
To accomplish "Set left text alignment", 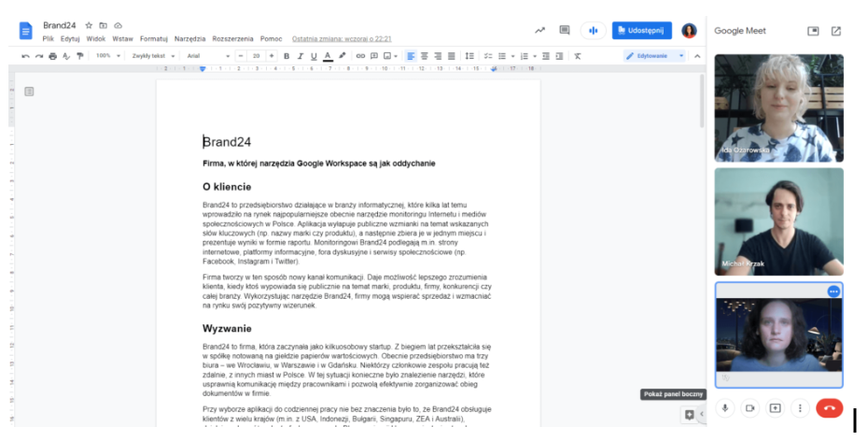I will (411, 56).
